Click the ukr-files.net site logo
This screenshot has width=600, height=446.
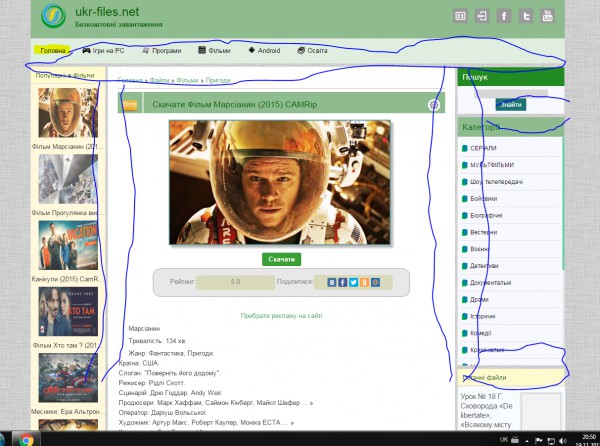click(x=54, y=16)
